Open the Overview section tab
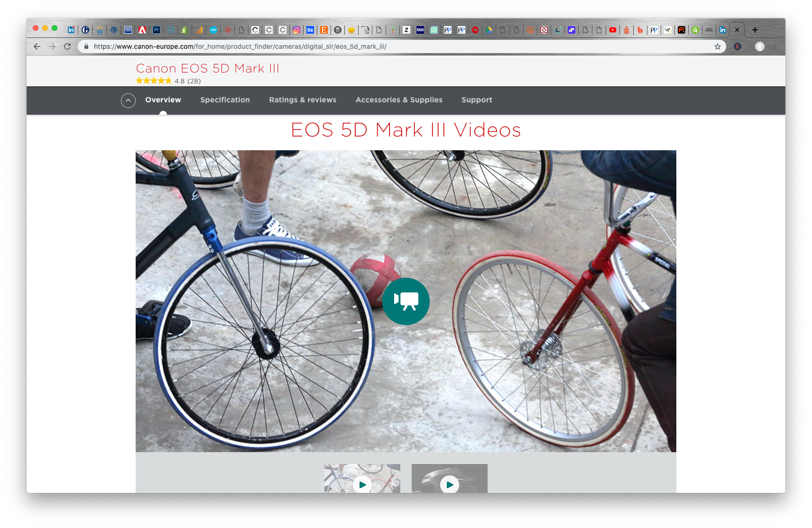 coord(163,100)
